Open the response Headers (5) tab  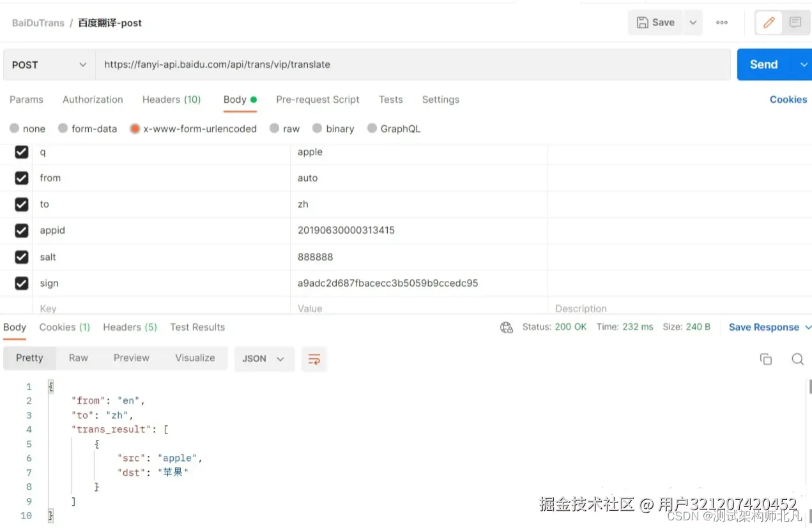[130, 328]
